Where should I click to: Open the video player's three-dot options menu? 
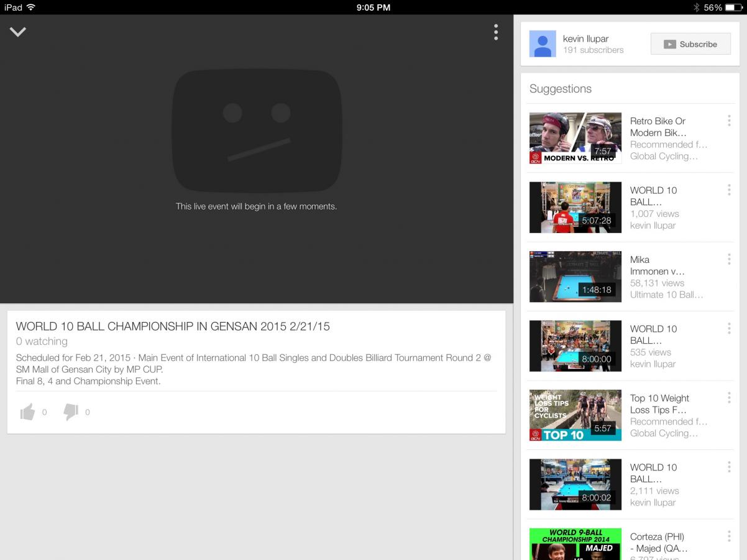pyautogui.click(x=495, y=32)
